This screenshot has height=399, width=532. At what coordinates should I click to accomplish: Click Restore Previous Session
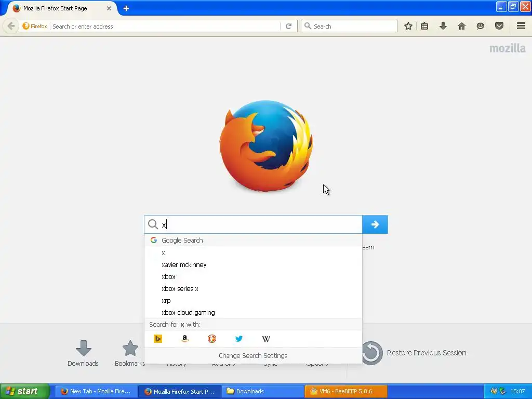tap(414, 353)
